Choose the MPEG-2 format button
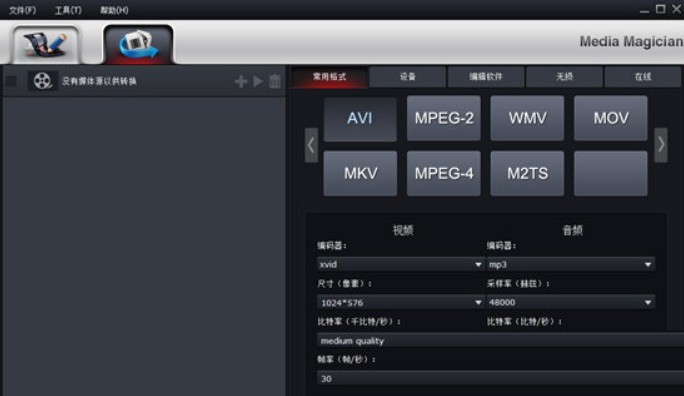This screenshot has height=396, width=684. click(x=444, y=119)
